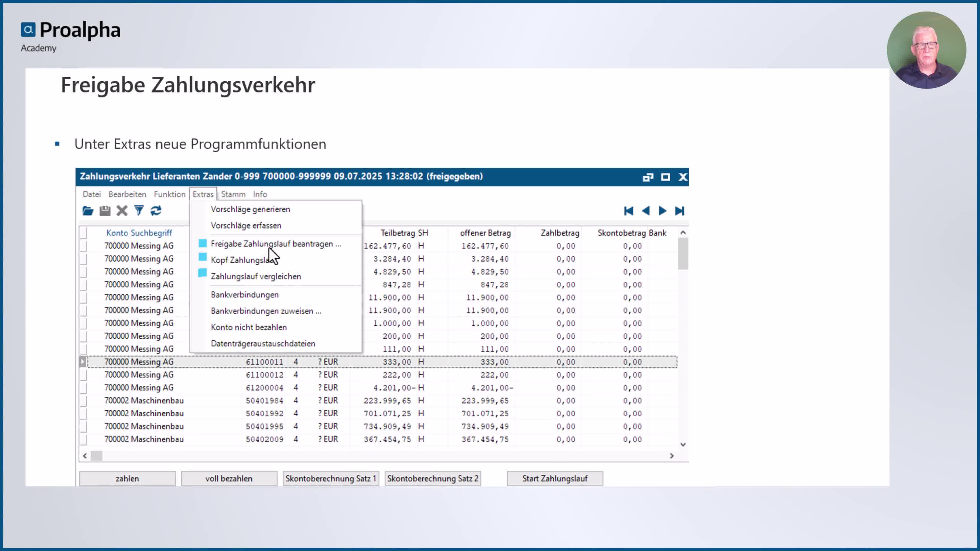Viewport: 980px width, 551px height.
Task: Click the Zahlbetrag column header
Action: click(x=560, y=233)
